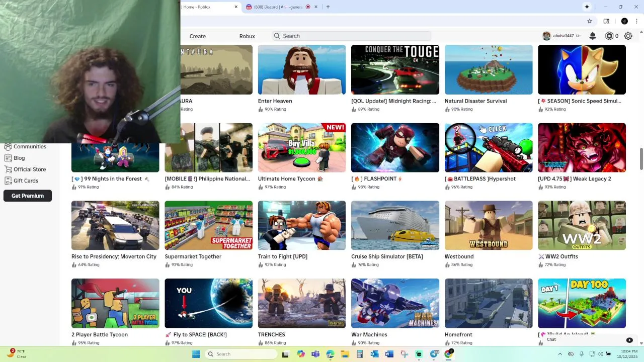Bookmark this page with the star icon
Image resolution: width=644 pixels, height=362 pixels.
pyautogui.click(x=590, y=21)
